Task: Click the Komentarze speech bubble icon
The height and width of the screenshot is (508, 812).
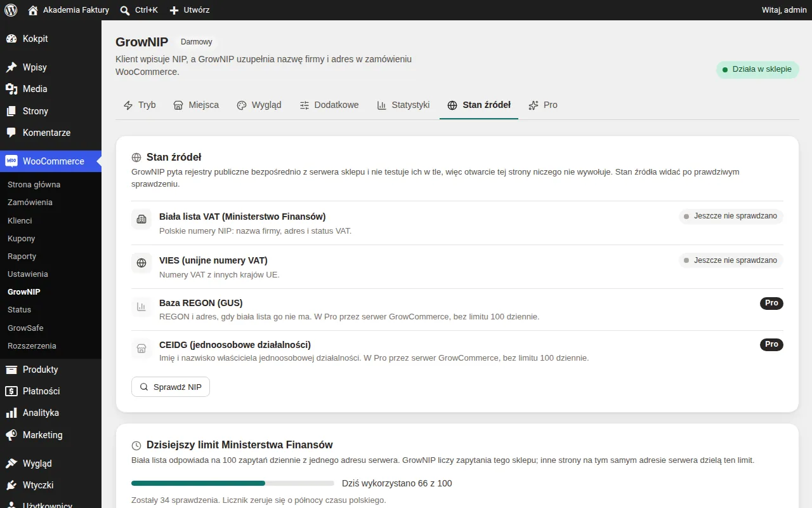Action: [11, 133]
